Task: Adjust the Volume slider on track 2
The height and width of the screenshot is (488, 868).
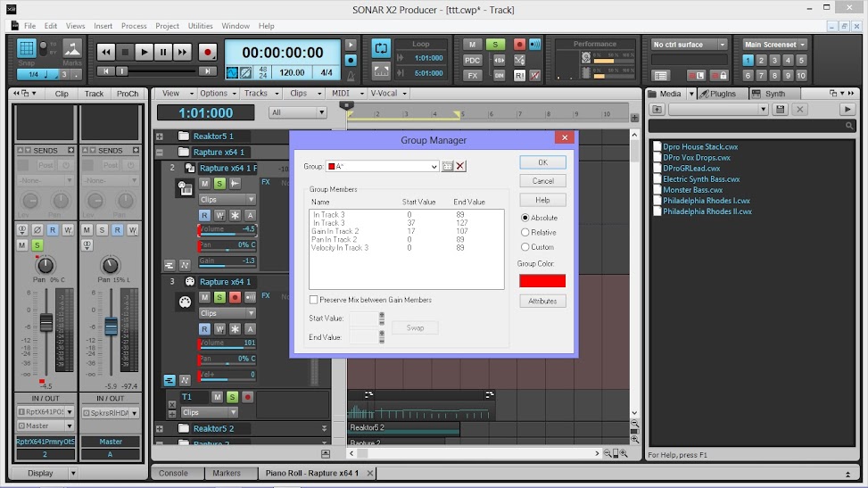Action: 227,230
